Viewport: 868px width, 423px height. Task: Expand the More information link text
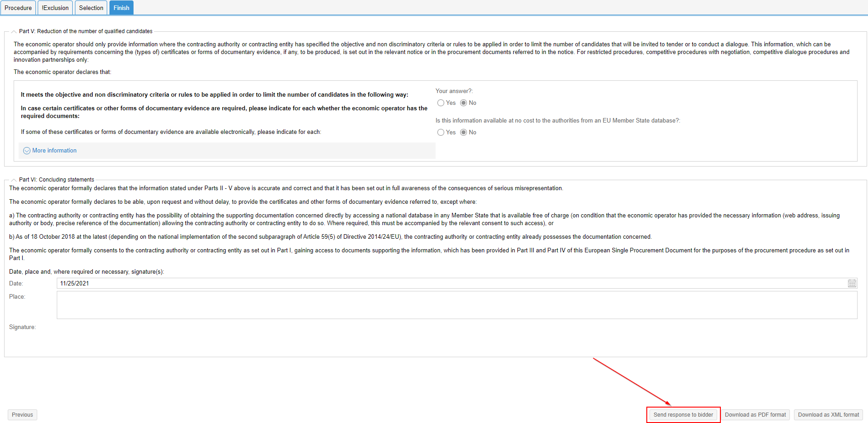[x=55, y=151]
